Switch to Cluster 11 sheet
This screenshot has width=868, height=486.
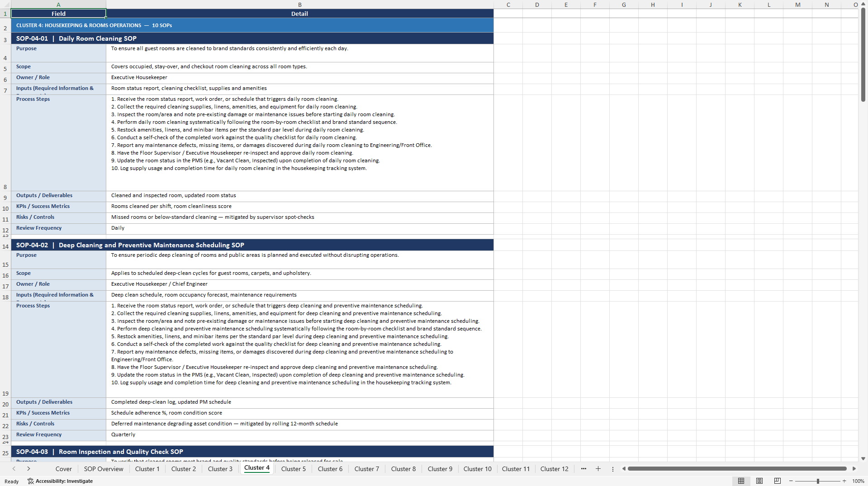[516, 469]
